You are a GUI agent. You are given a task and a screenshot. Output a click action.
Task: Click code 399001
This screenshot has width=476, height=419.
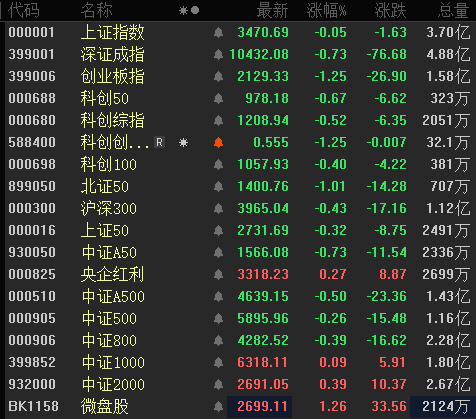coord(32,55)
